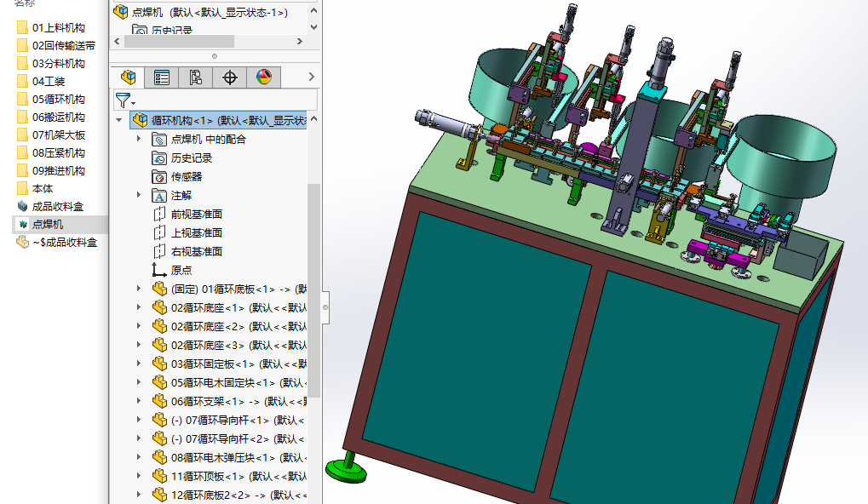This screenshot has width=868, height=504.
Task: Select the top-level 点焊机 assembly icon
Action: tap(120, 12)
